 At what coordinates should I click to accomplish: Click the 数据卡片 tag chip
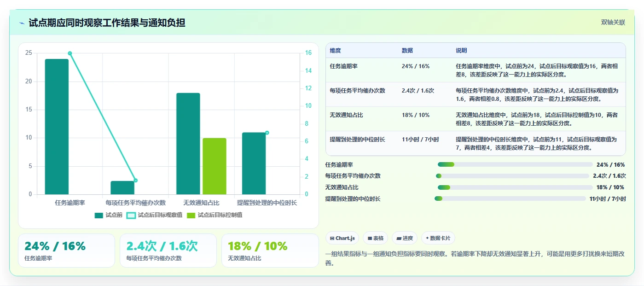438,238
